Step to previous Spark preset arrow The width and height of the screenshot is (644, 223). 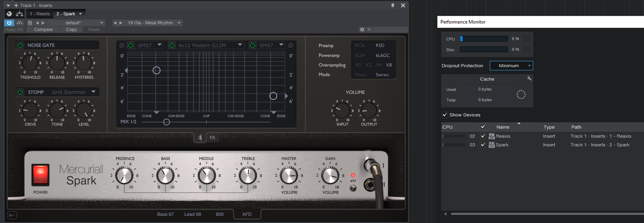point(115,23)
